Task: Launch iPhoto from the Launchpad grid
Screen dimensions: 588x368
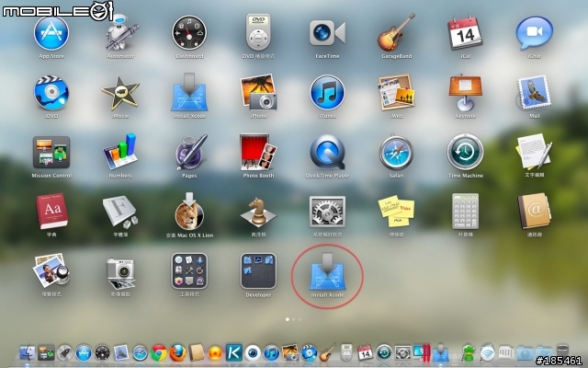Action: tap(258, 92)
